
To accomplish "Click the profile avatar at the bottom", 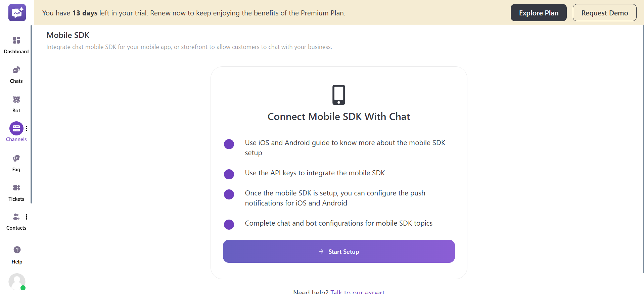I will pos(17,282).
